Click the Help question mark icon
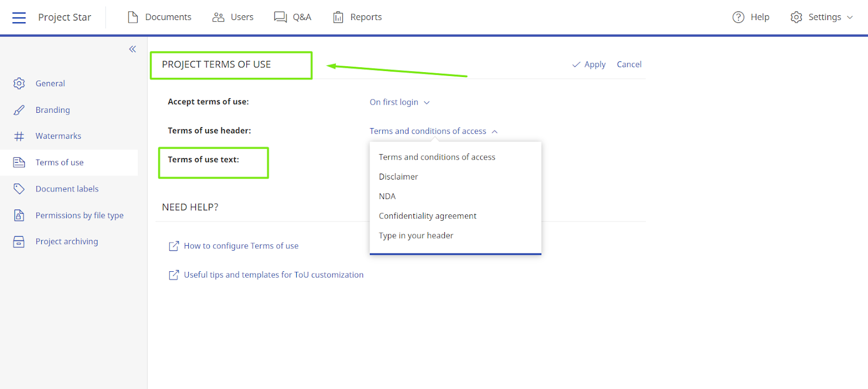The height and width of the screenshot is (389, 868). (738, 17)
